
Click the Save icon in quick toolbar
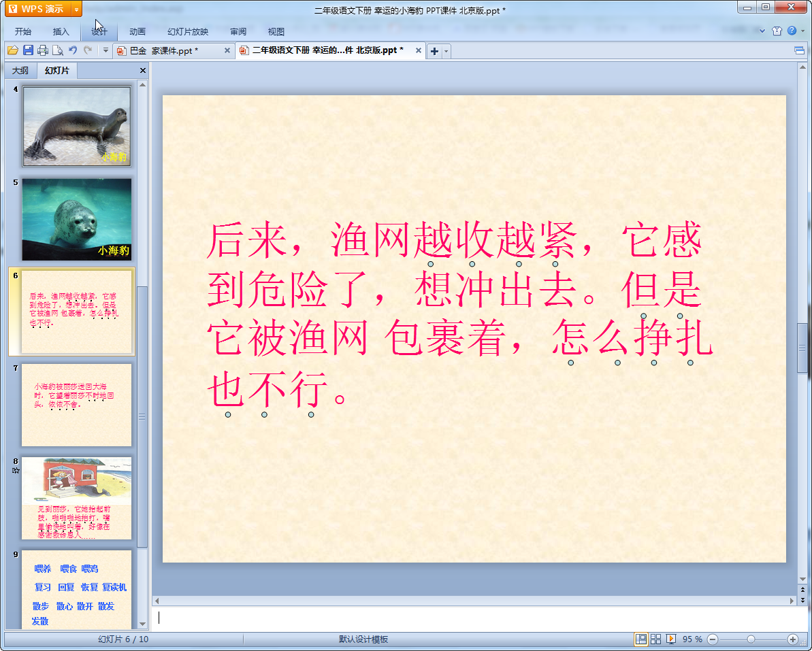[28, 50]
